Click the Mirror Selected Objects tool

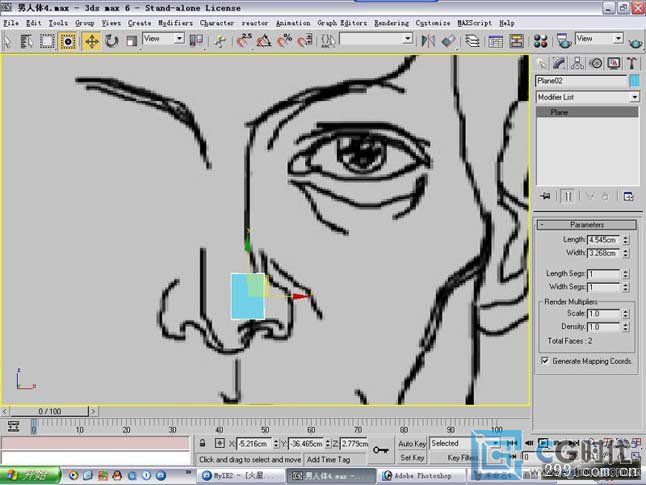click(428, 41)
